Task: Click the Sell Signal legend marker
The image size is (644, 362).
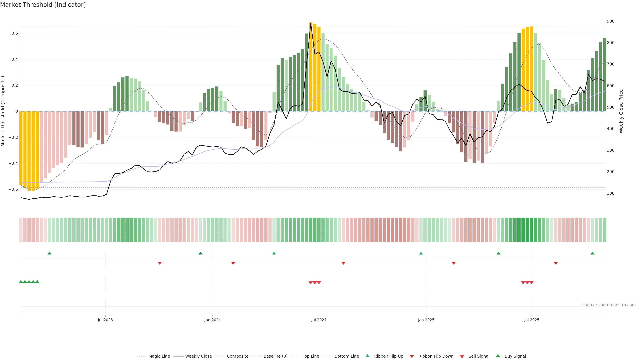Action: click(x=462, y=356)
